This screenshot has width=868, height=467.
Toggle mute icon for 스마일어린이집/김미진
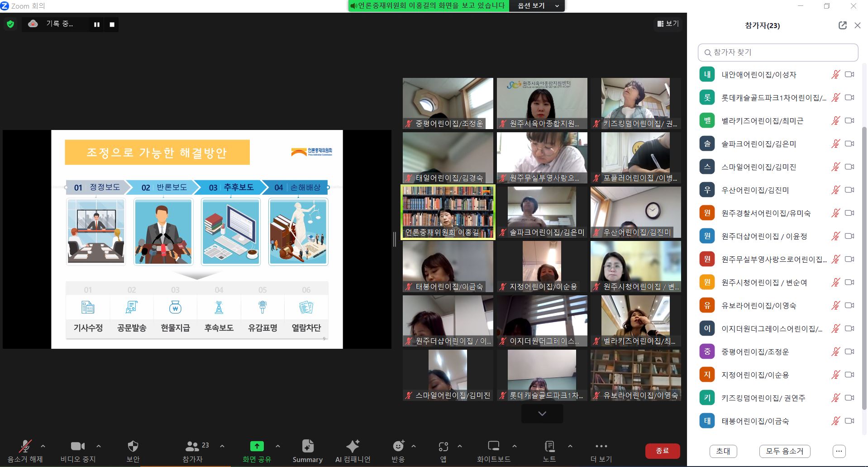tap(835, 167)
